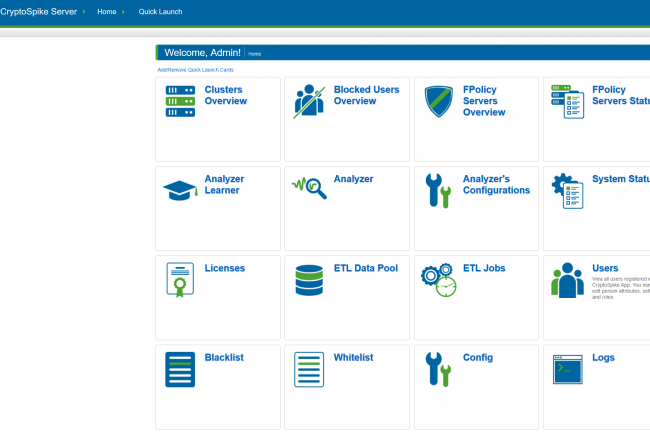This screenshot has height=433, width=650.
Task: Open Analyzer's Configurations title link
Action: [496, 185]
